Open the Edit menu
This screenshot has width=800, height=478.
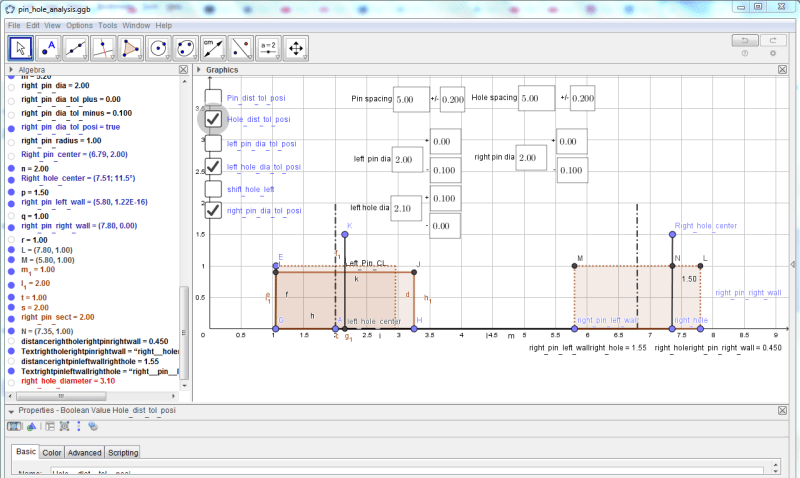[x=33, y=26]
